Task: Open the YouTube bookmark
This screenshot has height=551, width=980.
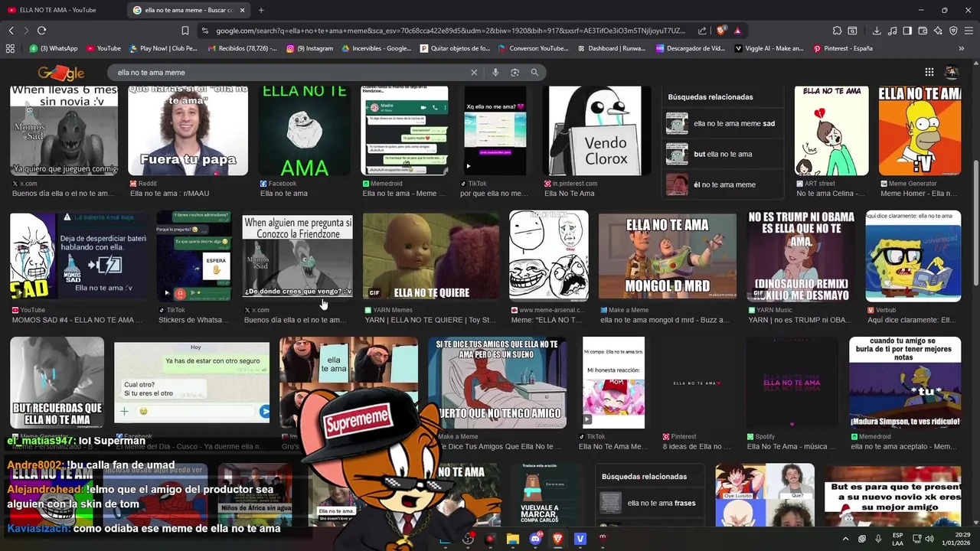Action: [103, 48]
